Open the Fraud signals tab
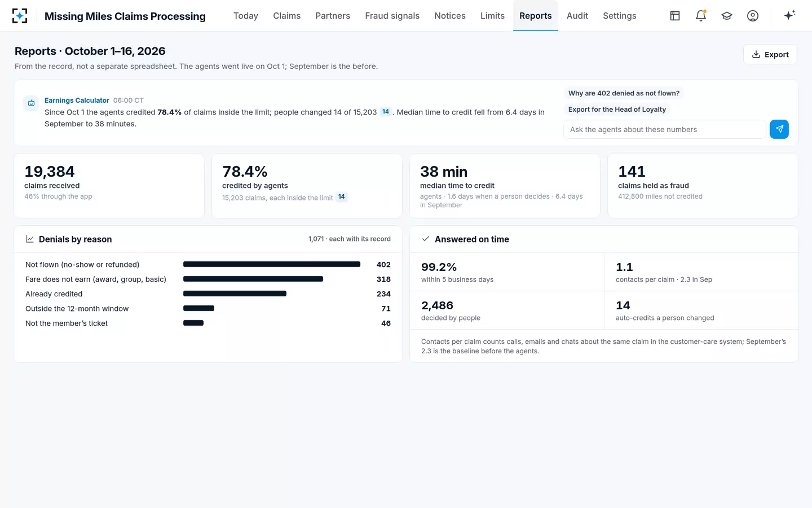812x508 pixels. (392, 16)
